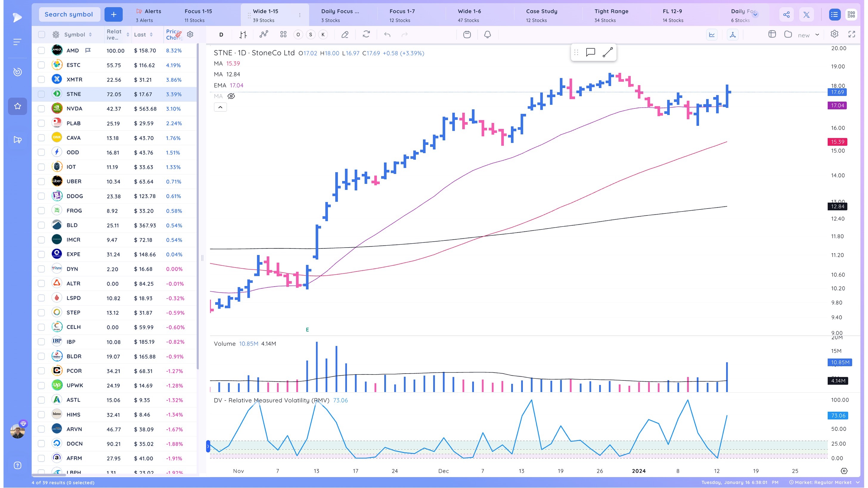Open the 'new' layout dropdown
The image size is (868, 488).
pos(808,35)
